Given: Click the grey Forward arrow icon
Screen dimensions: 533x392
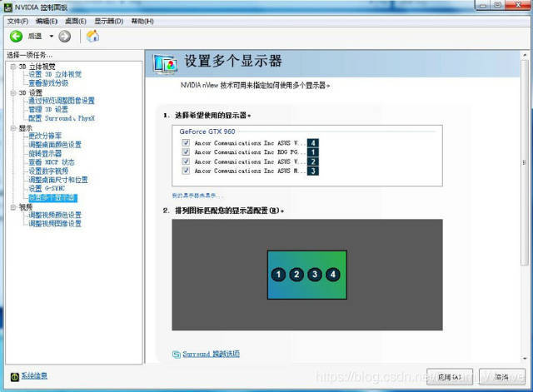Looking at the screenshot, I should [65, 37].
